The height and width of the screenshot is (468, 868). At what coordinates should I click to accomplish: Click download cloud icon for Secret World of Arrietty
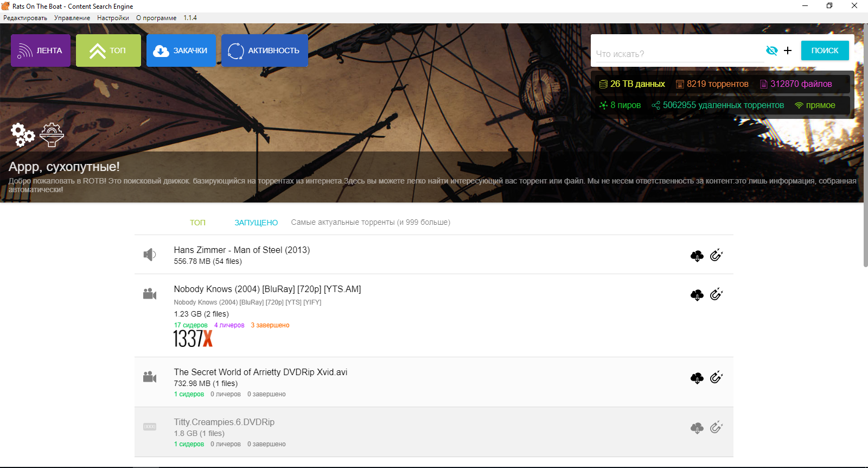(697, 378)
